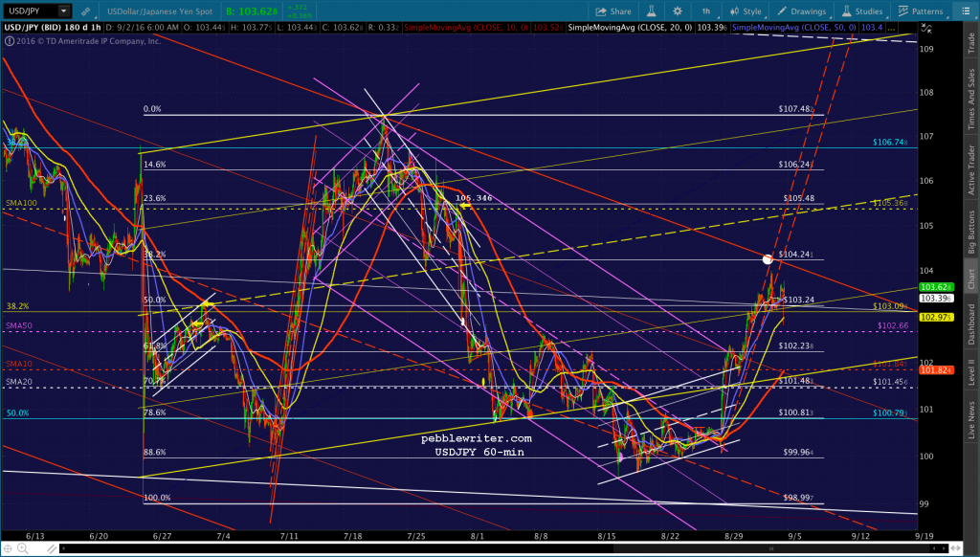Click the 100.0% Fibonacci retracement label
Viewport: 980px width, 557px height.
pos(157,498)
